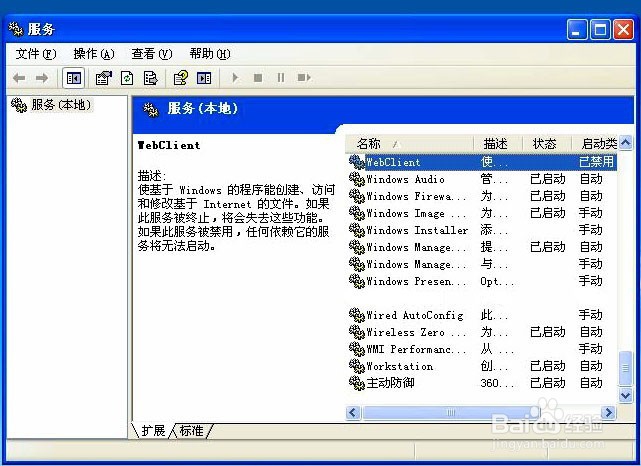
Task: Click 已启动 status of Windows Audio
Action: click(548, 179)
